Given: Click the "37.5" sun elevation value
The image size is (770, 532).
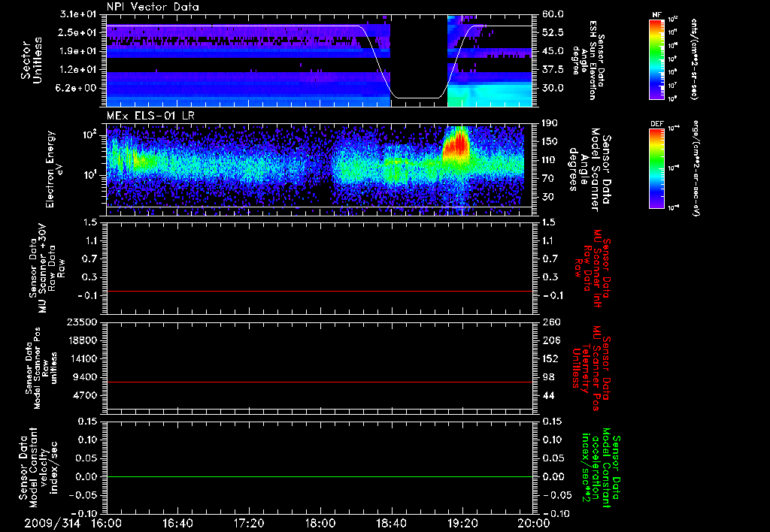Looking at the screenshot, I should 553,70.
